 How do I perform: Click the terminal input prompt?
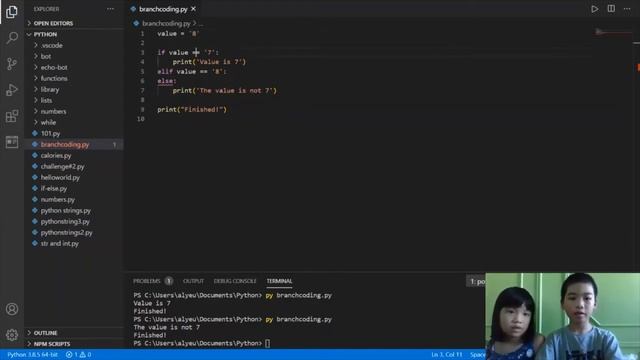[x=267, y=344]
